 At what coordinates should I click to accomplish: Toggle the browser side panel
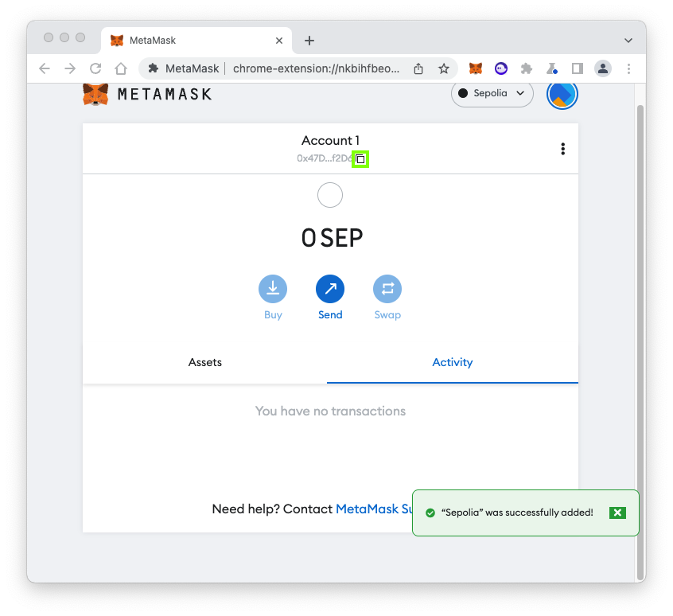(578, 68)
